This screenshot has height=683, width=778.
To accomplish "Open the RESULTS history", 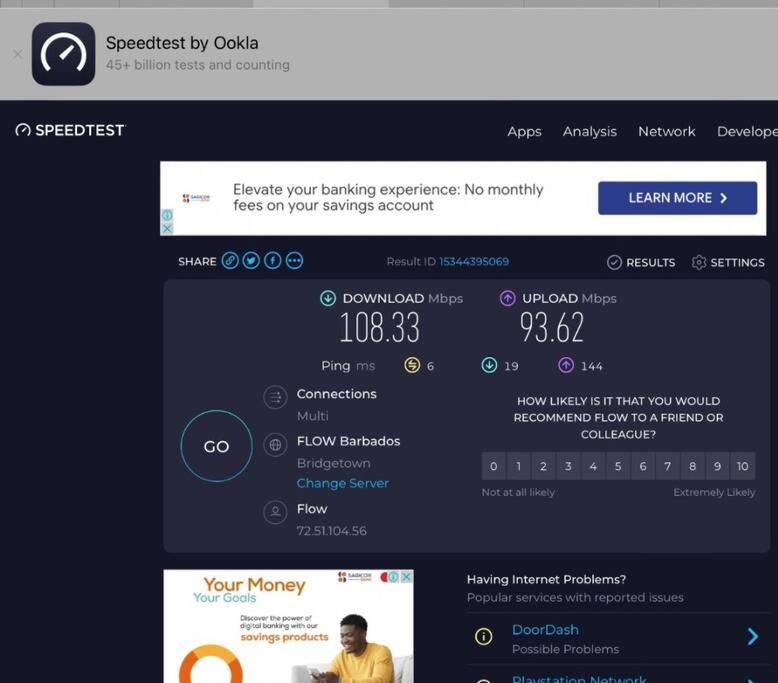I will click(x=641, y=262).
